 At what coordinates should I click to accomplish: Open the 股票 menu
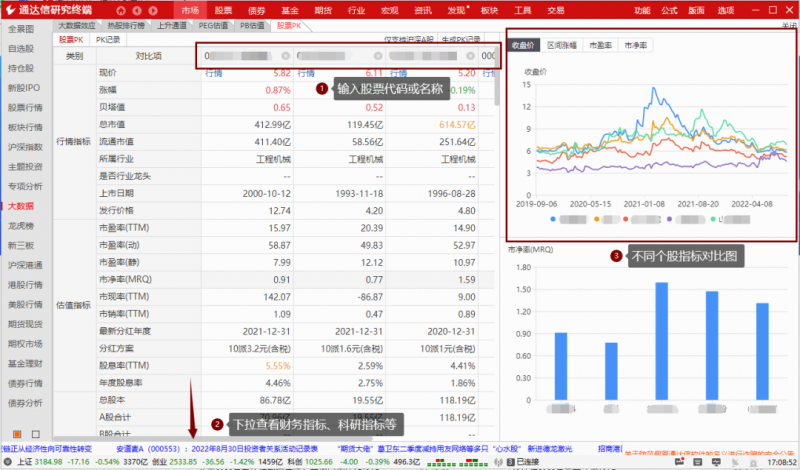223,10
